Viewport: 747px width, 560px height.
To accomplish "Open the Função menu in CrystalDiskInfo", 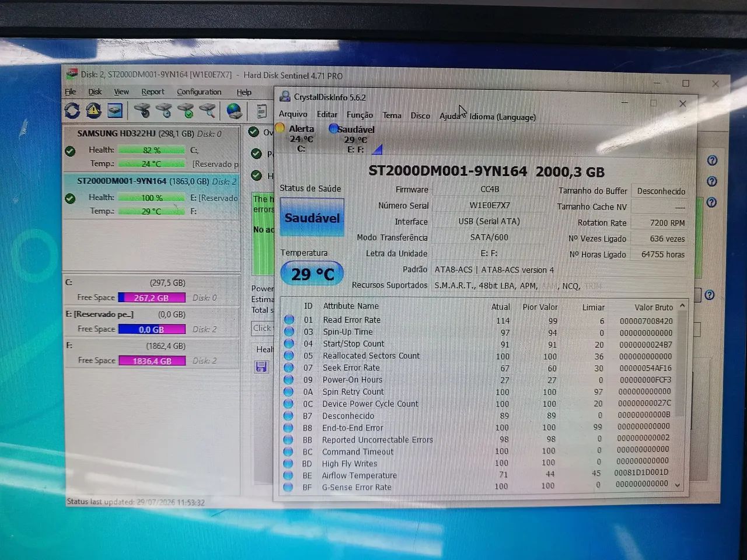I will (x=359, y=115).
